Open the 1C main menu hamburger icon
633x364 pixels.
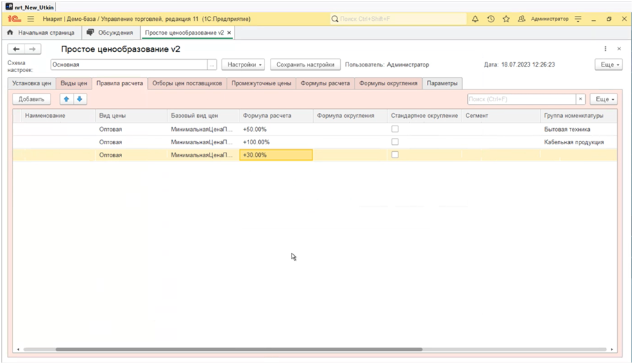click(31, 19)
